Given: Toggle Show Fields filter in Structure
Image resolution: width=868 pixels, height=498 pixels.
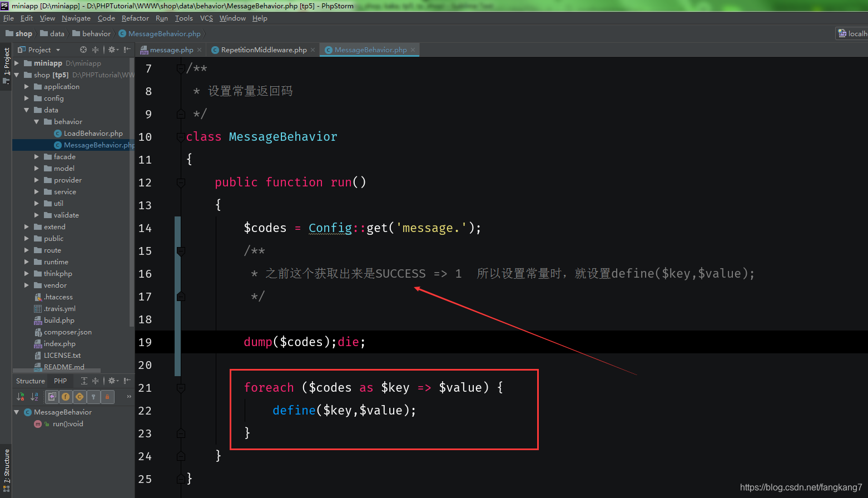Looking at the screenshot, I should pos(66,397).
